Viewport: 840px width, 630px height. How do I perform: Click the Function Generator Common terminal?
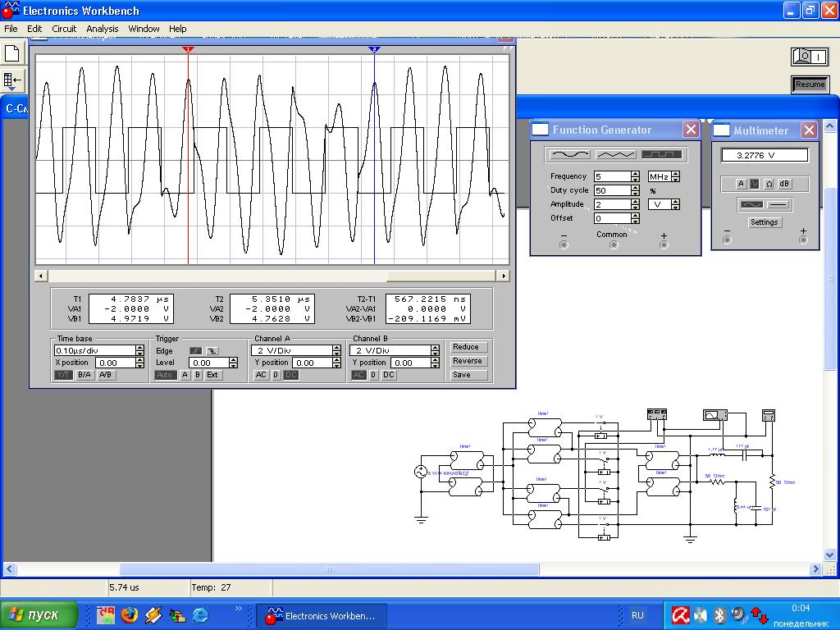(x=614, y=244)
